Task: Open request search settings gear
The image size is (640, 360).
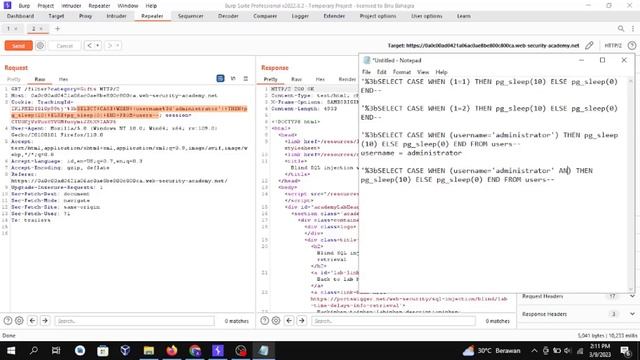Action: pyautogui.click(x=19, y=321)
